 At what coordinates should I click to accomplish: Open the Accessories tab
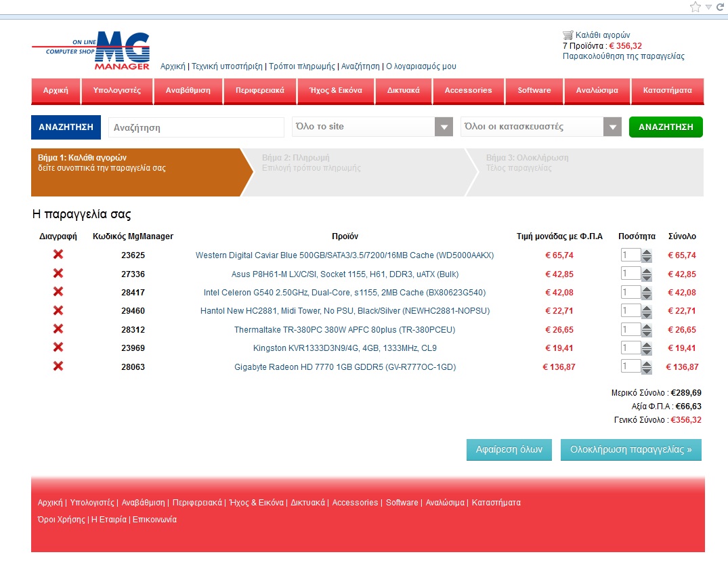pos(469,91)
